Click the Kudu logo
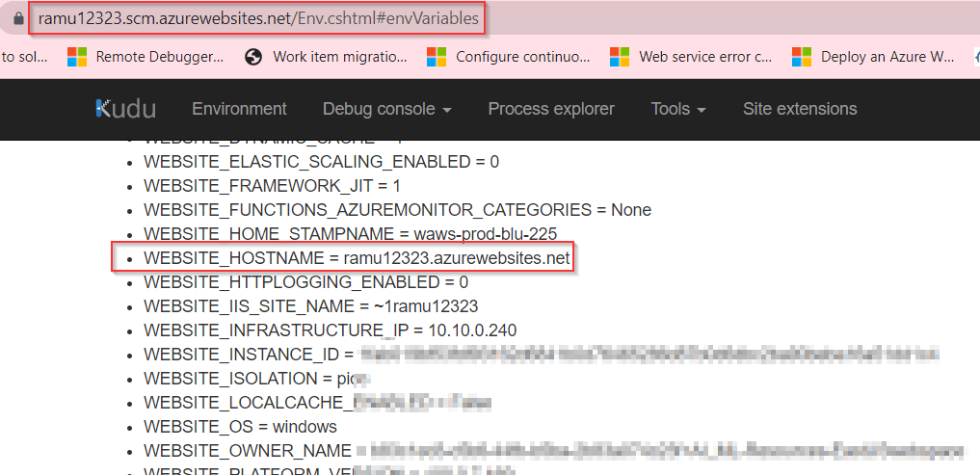980x475 pixels. click(125, 109)
